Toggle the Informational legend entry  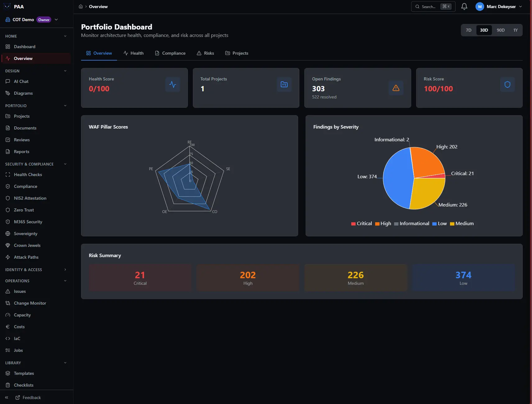tap(412, 224)
